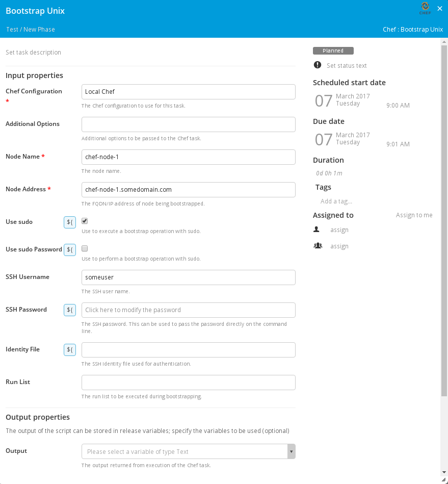
Task: Toggle variable mode for Use sudo
Action: click(x=70, y=222)
